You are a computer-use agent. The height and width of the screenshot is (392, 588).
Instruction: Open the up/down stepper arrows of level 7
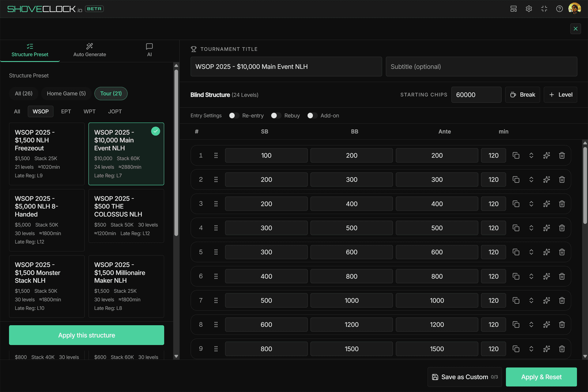coord(531,301)
